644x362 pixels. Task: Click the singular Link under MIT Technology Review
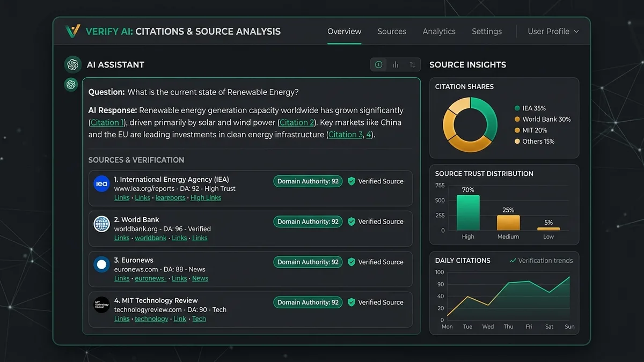180,319
